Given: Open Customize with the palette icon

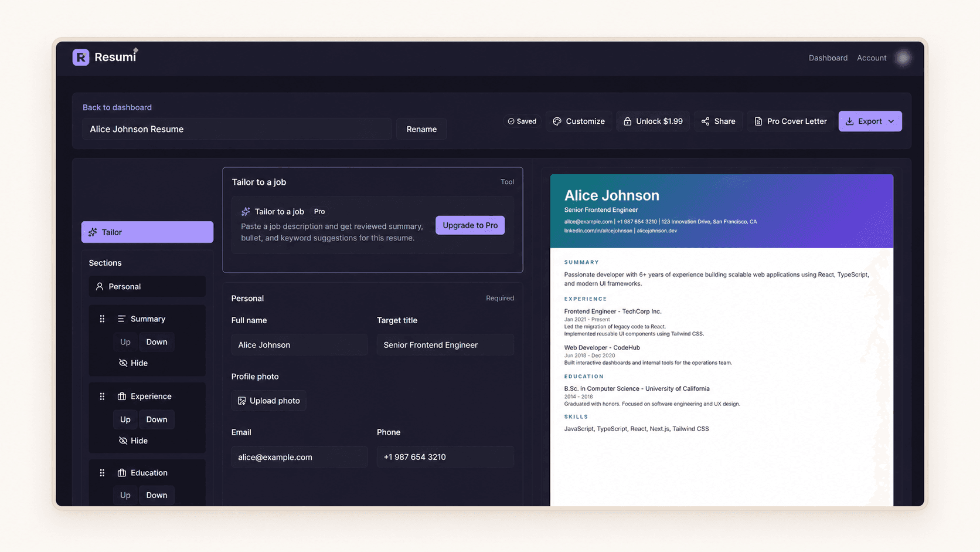Looking at the screenshot, I should [579, 121].
